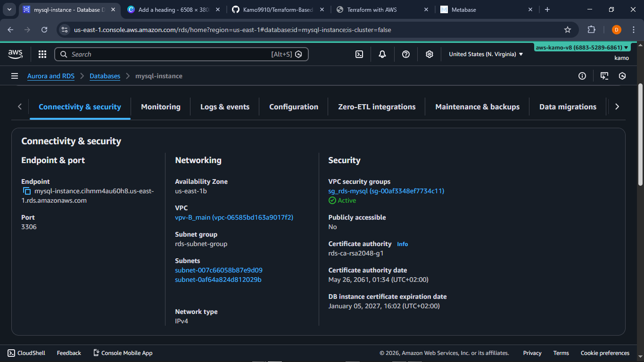Open the sg_rds-mysql security group link
The width and height of the screenshot is (644, 362).
[386, 191]
